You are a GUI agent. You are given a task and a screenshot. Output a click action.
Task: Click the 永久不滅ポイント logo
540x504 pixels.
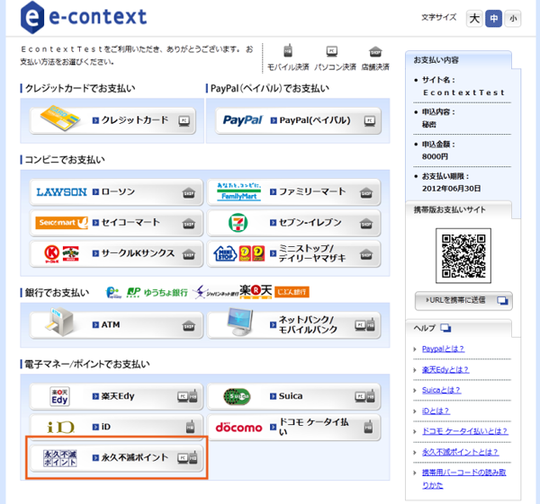coord(60,458)
